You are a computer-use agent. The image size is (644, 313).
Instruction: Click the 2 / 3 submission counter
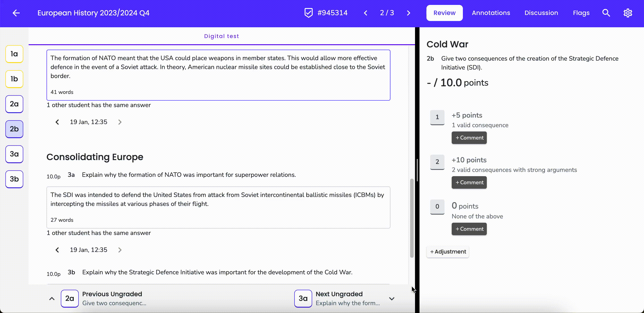point(387,13)
